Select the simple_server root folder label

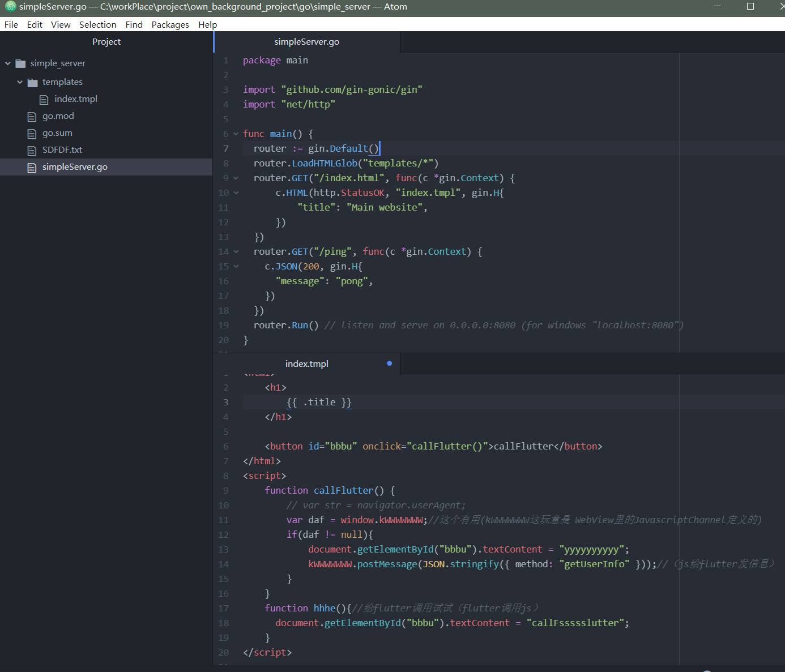[58, 63]
